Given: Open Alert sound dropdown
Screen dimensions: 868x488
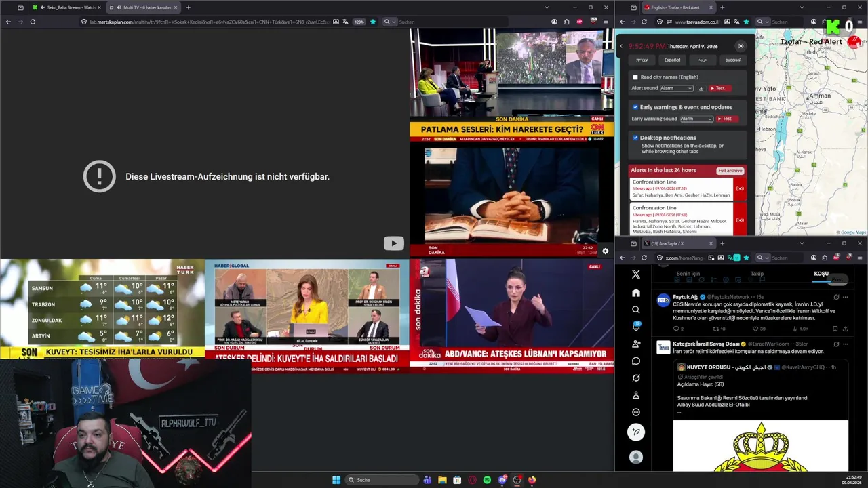Looking at the screenshot, I should tap(677, 89).
